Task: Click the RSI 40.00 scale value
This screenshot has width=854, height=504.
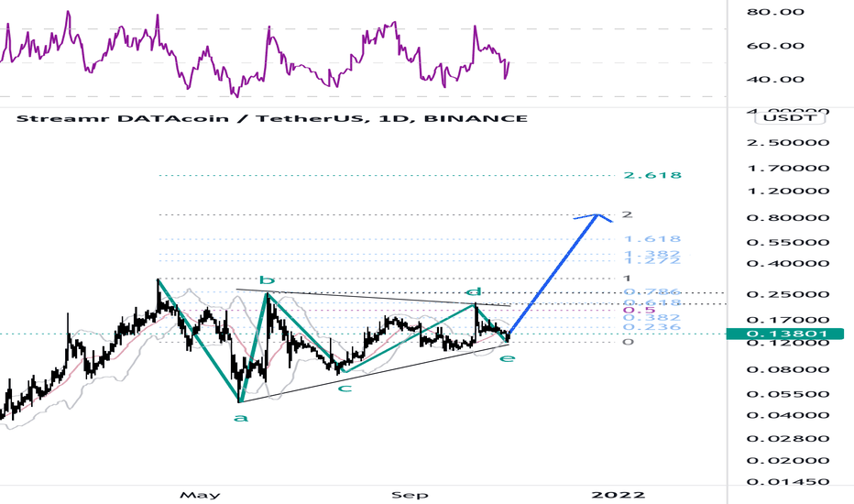Action: [x=775, y=80]
